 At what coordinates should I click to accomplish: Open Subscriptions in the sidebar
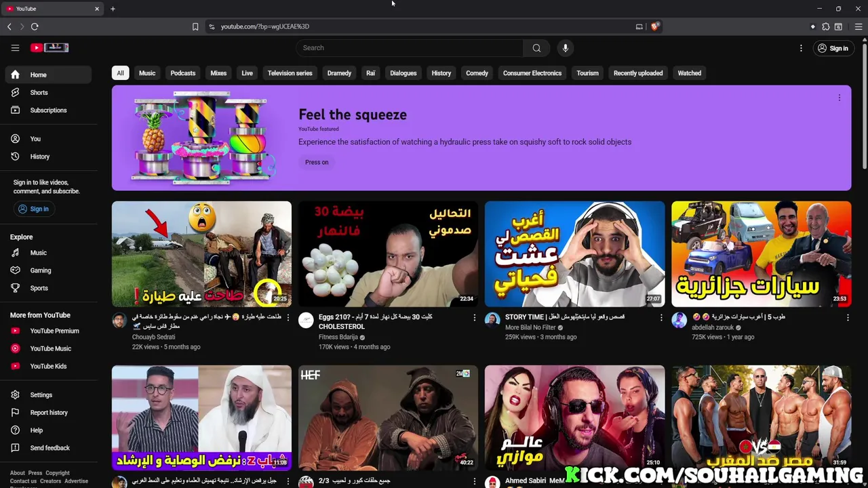(x=48, y=110)
